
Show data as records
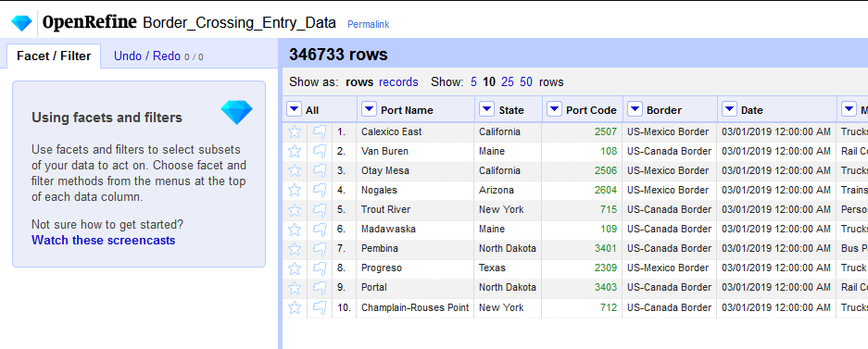click(398, 82)
